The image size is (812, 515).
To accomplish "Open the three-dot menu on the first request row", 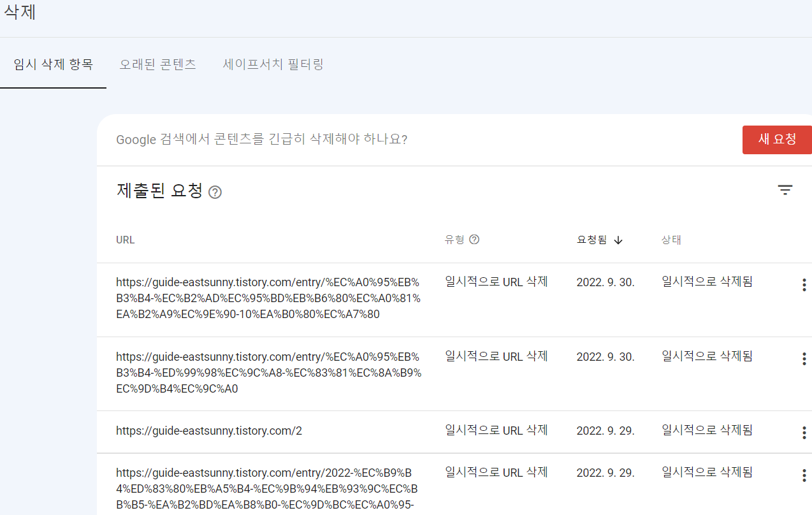I will (x=804, y=285).
